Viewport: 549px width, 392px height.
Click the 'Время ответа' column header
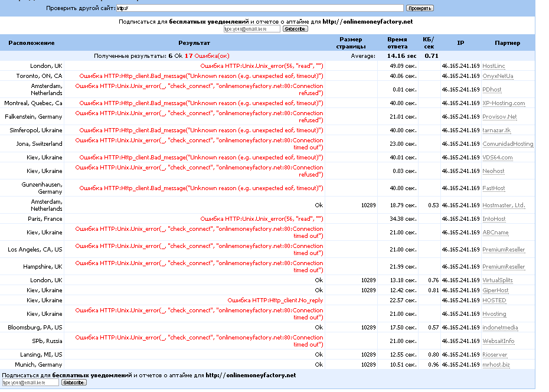(397, 43)
